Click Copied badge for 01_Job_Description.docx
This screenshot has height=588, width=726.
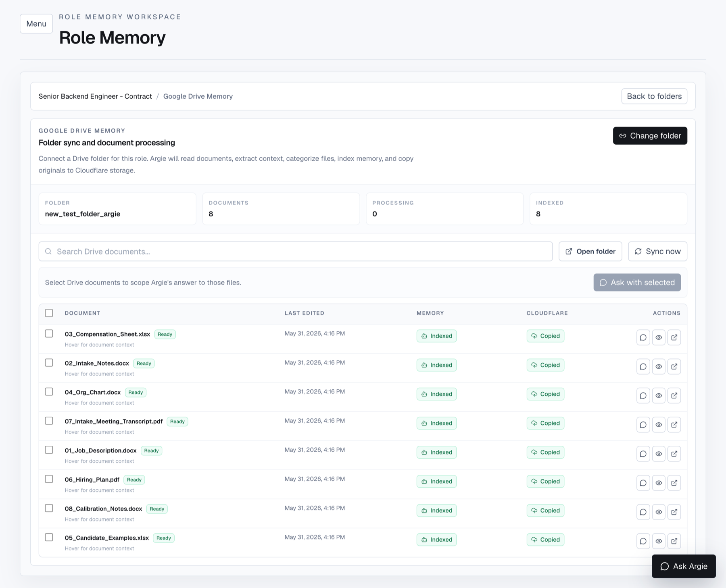tap(545, 452)
